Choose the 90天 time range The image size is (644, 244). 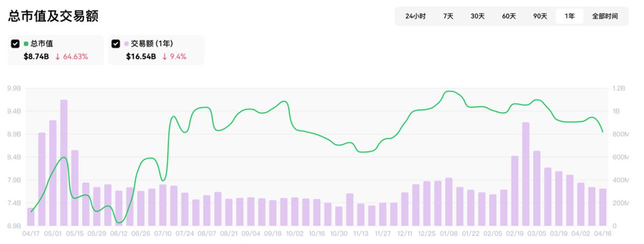[540, 16]
